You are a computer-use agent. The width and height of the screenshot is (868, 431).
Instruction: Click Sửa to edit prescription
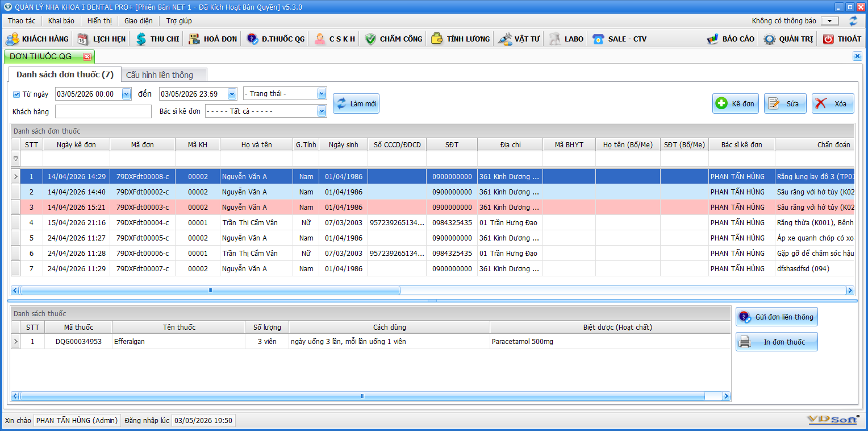(785, 103)
